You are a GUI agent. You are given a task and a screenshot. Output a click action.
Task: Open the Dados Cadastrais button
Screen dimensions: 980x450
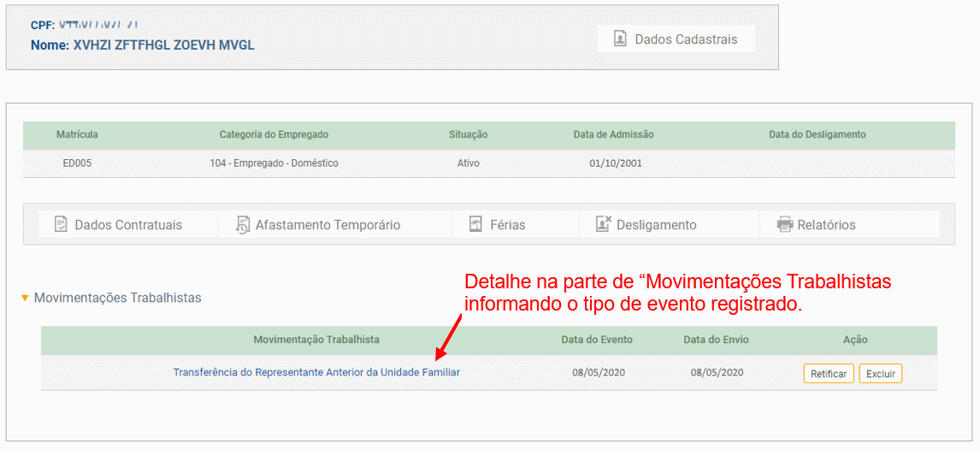[x=676, y=39]
